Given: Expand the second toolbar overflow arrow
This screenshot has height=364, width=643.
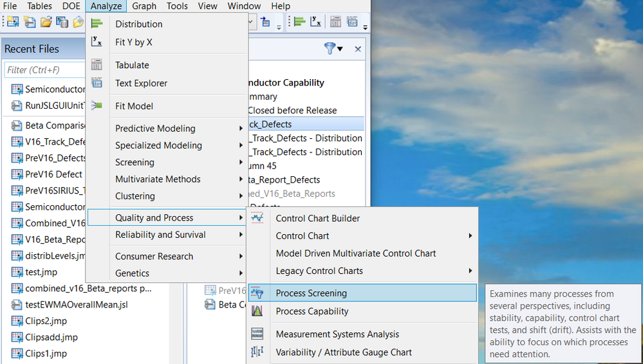Looking at the screenshot, I should [x=365, y=28].
